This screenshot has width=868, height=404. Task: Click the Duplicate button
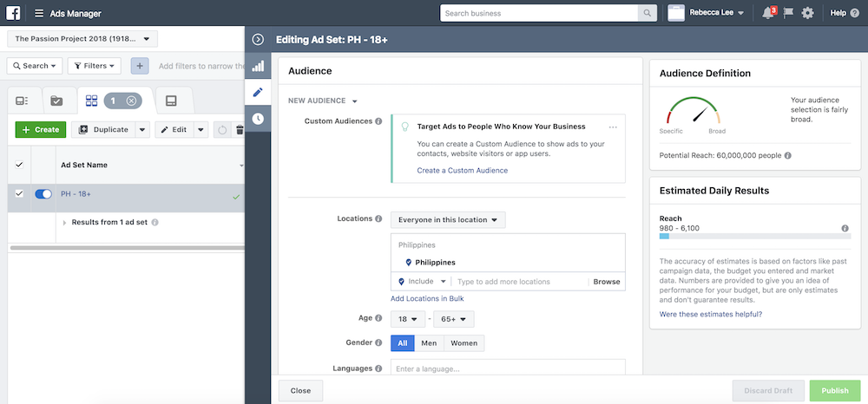103,130
